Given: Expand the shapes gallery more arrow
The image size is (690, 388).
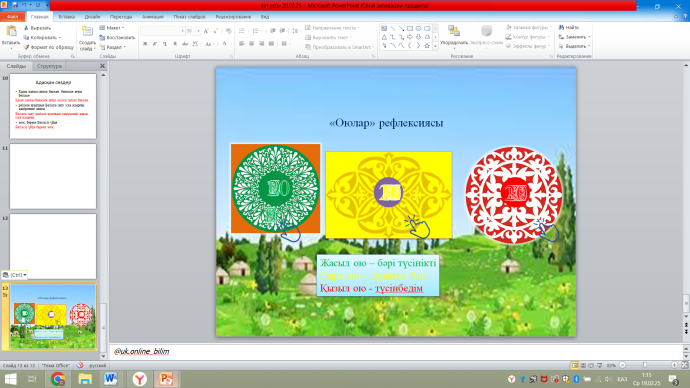Looking at the screenshot, I should point(436,46).
